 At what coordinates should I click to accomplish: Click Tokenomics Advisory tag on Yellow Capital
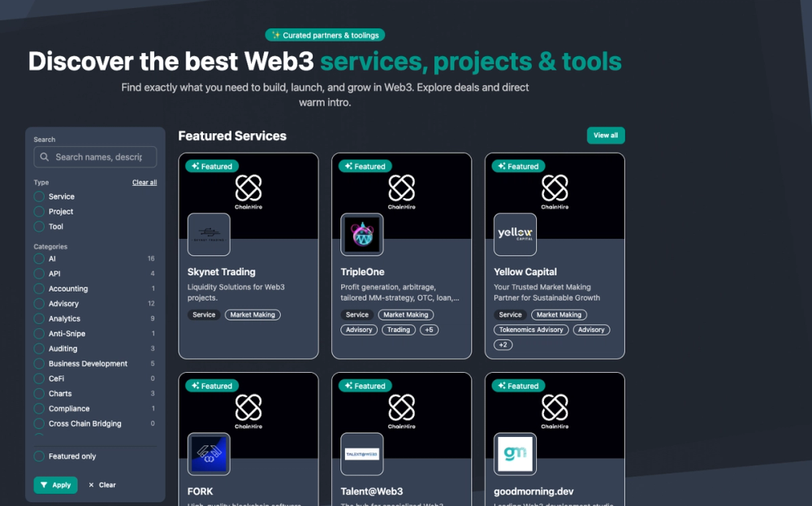pos(531,330)
